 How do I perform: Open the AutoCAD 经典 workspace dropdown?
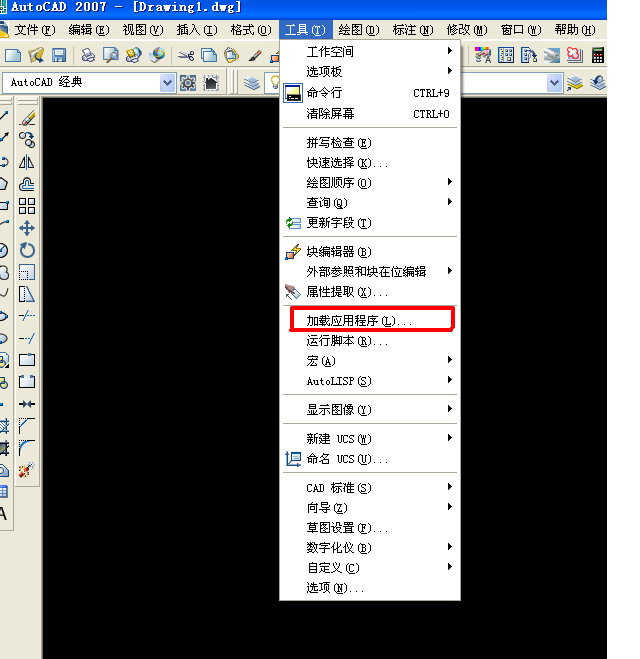tap(167, 83)
